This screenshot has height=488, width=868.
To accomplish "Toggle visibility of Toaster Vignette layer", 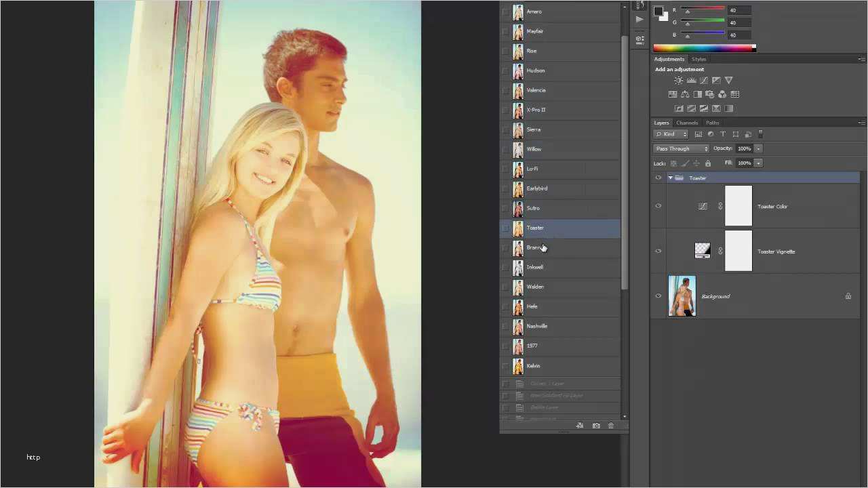I will click(x=658, y=251).
